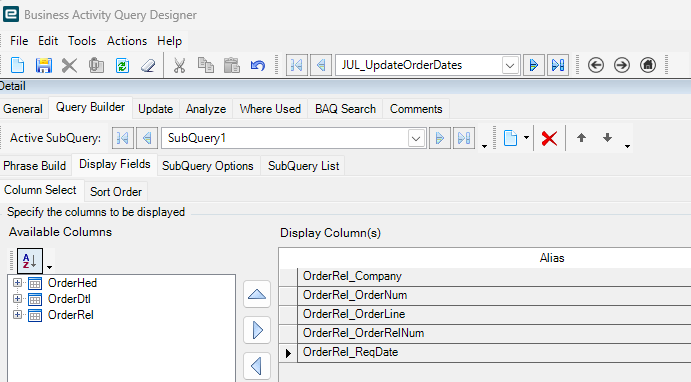Go to previous BAQ record in main toolbar
691x382 pixels.
tap(321, 65)
